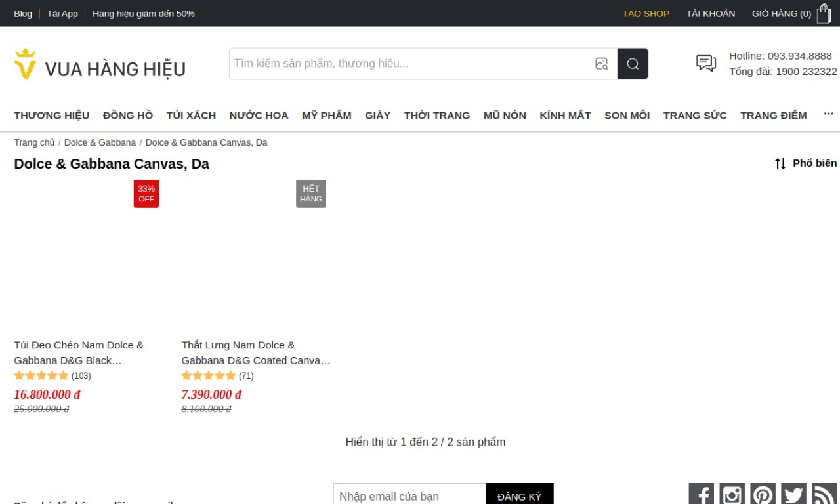Click the image search camera icon

click(x=601, y=64)
